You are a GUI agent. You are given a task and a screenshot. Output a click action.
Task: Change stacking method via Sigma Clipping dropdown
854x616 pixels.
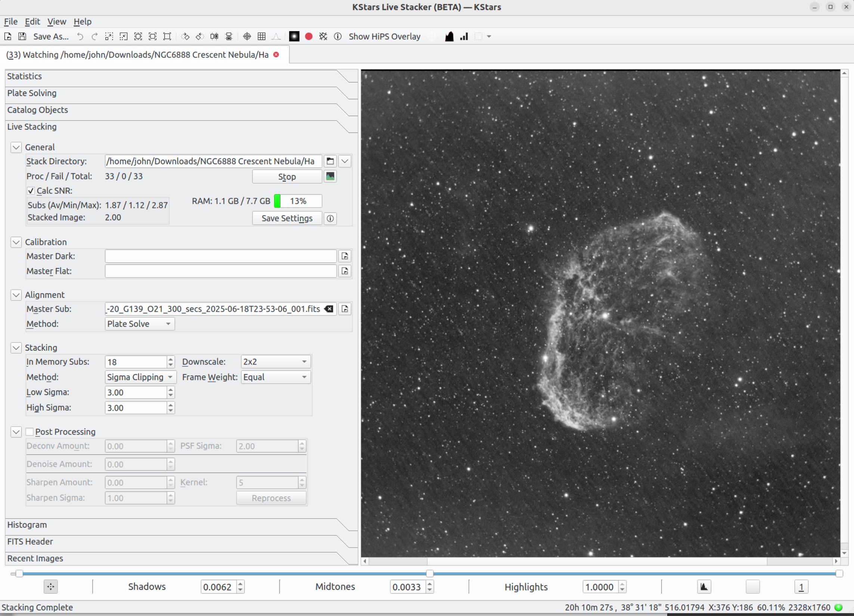140,377
